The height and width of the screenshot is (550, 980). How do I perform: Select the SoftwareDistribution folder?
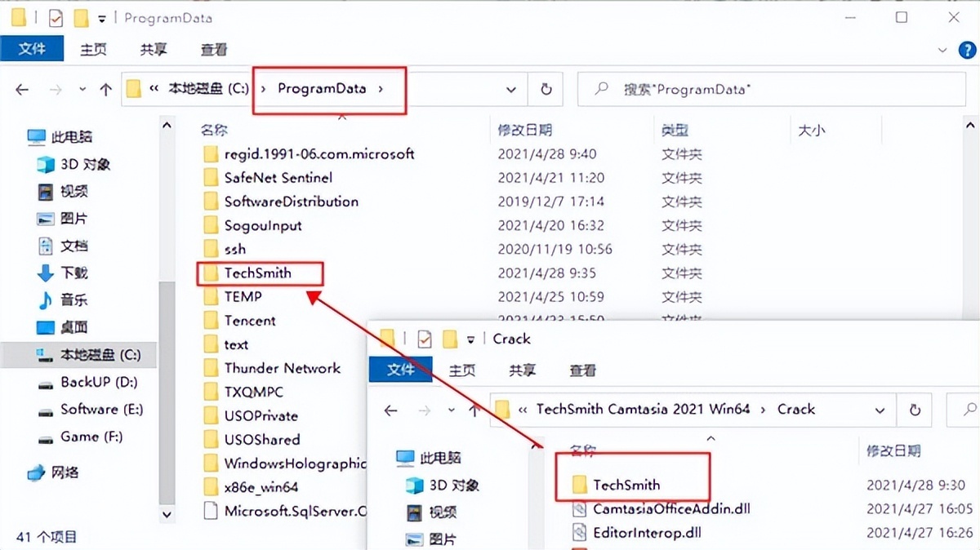280,201
